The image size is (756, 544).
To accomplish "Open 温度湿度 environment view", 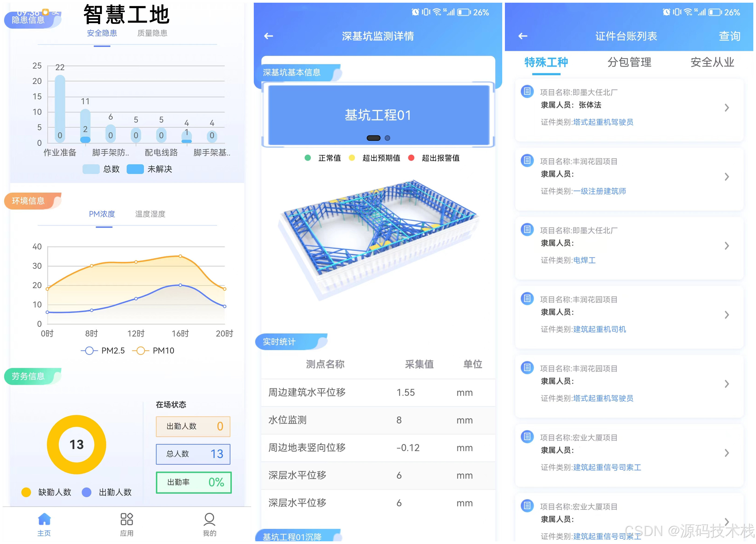I will click(x=150, y=214).
